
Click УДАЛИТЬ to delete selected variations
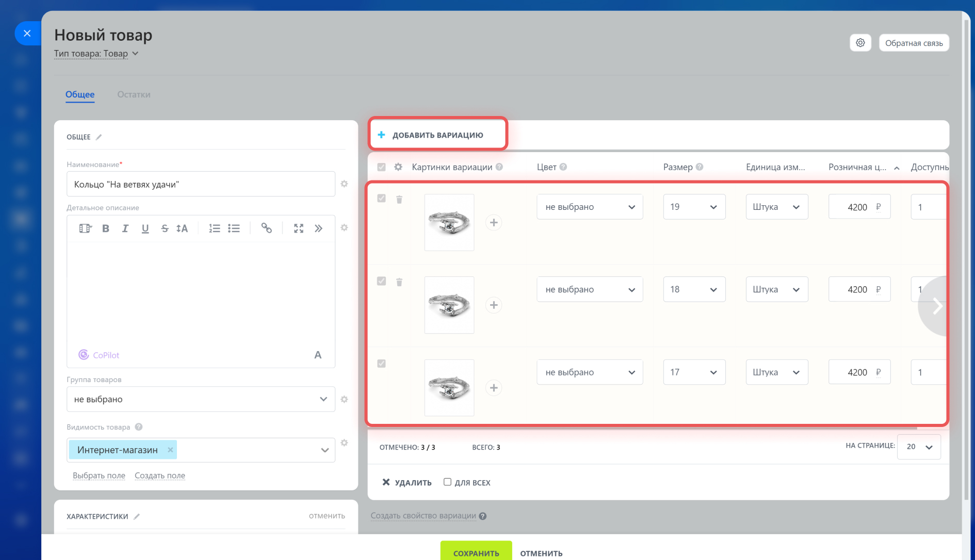tap(407, 483)
